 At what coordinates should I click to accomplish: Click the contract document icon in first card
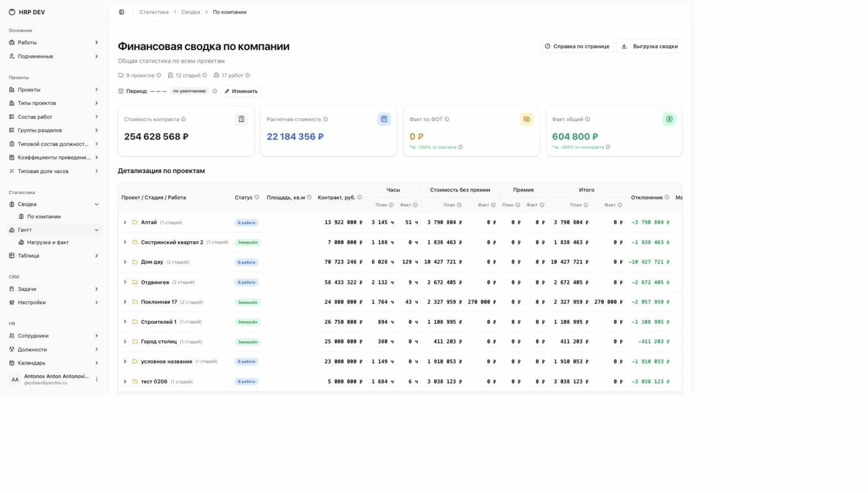(241, 119)
